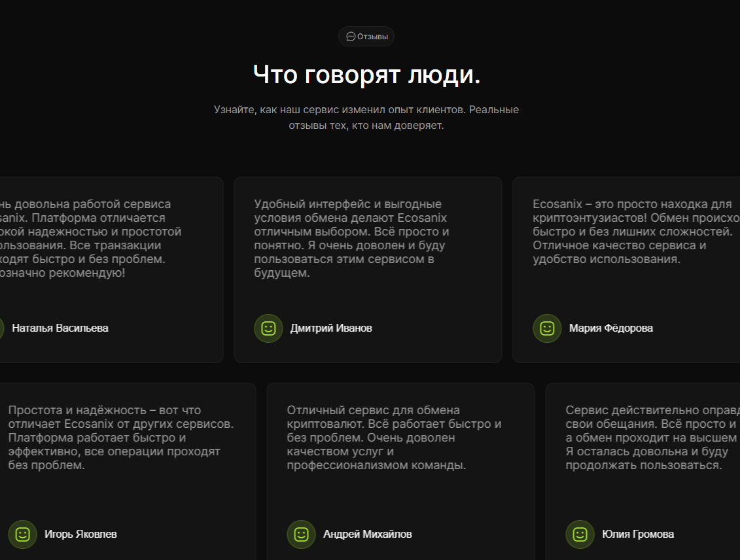Click the review text starting with Удобный интерфейс

pyautogui.click(x=351, y=238)
